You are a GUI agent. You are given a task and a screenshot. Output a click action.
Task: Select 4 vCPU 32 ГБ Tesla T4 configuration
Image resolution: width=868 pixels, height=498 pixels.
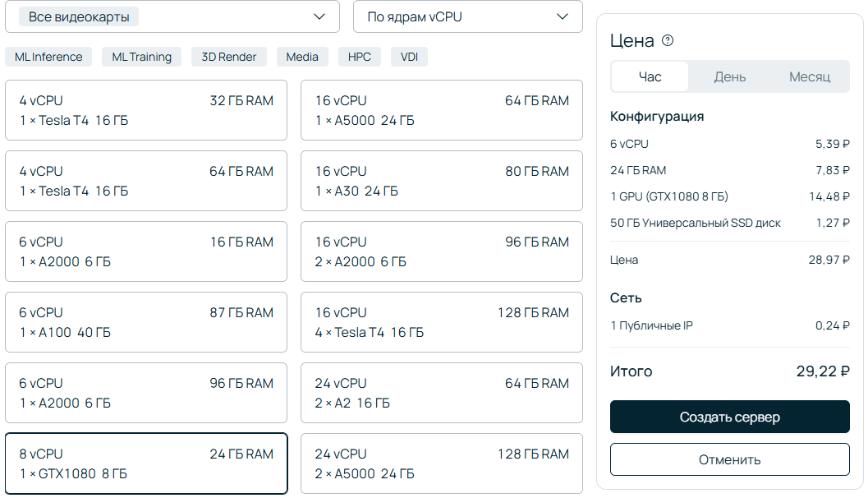coord(146,110)
